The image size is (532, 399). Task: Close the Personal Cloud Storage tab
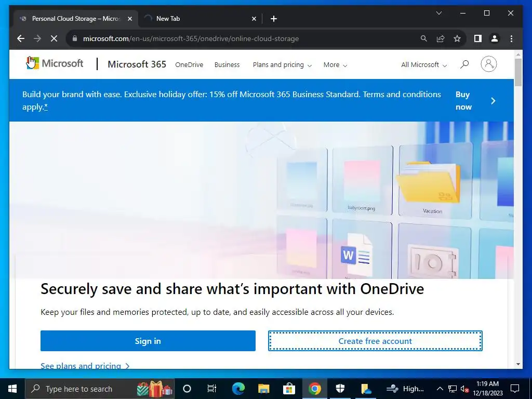point(129,19)
